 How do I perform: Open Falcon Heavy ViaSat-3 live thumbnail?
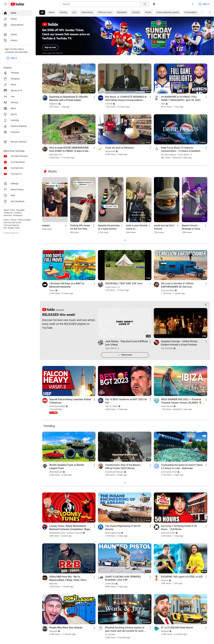coord(69,381)
